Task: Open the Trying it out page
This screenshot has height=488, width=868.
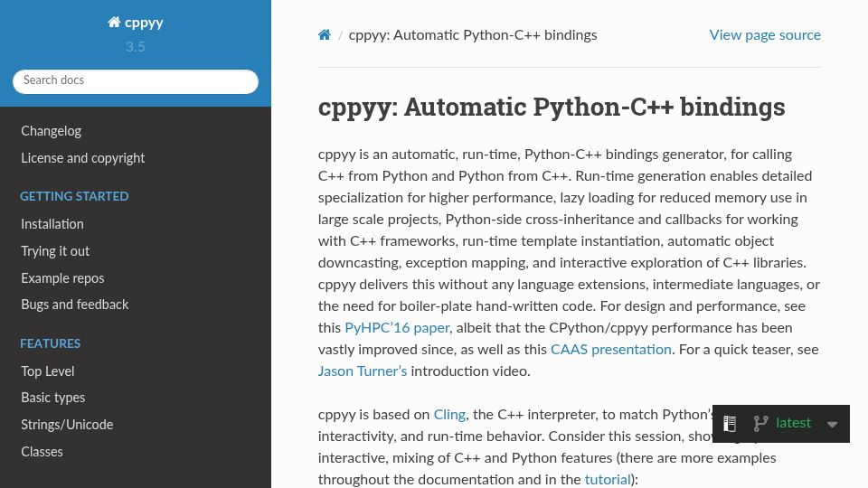Action: [x=55, y=251]
